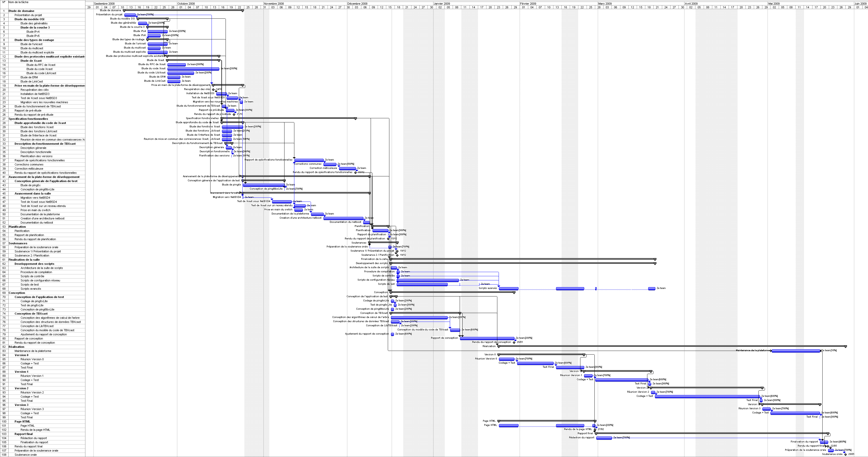Click the 'Janvier 2009' month header in timescale
Viewport: 868px width, 457px height.
pyautogui.click(x=442, y=4)
